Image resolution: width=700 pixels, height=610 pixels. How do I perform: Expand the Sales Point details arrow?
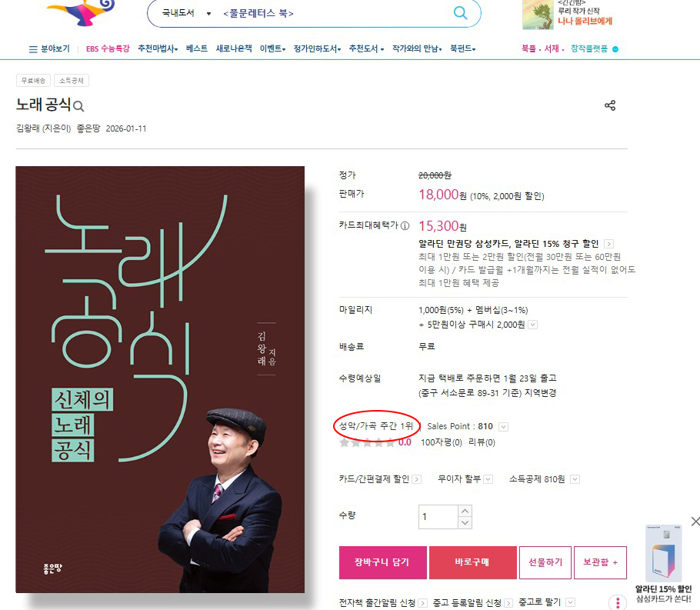[x=503, y=427]
